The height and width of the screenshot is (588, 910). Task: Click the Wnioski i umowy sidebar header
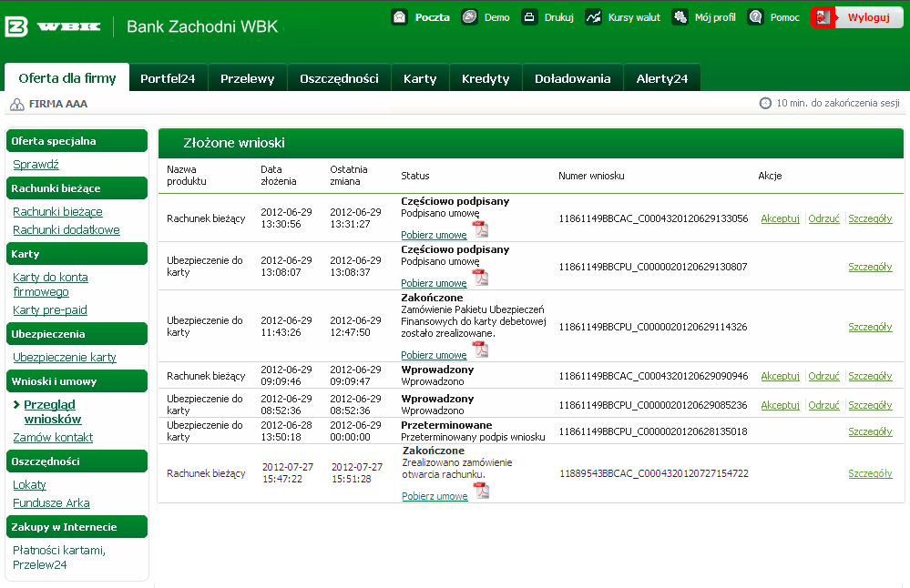tap(77, 381)
